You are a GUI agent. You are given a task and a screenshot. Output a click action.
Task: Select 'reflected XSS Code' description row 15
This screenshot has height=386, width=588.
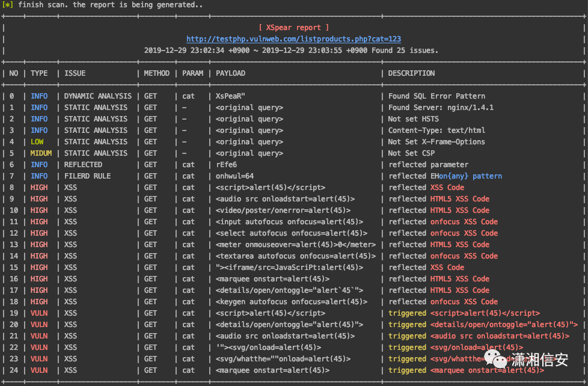point(426,268)
